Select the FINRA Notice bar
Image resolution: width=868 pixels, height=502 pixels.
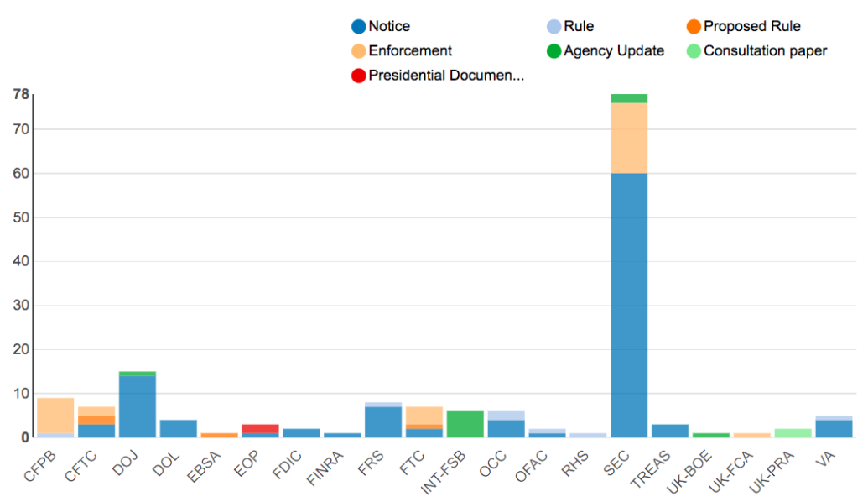[342, 436]
